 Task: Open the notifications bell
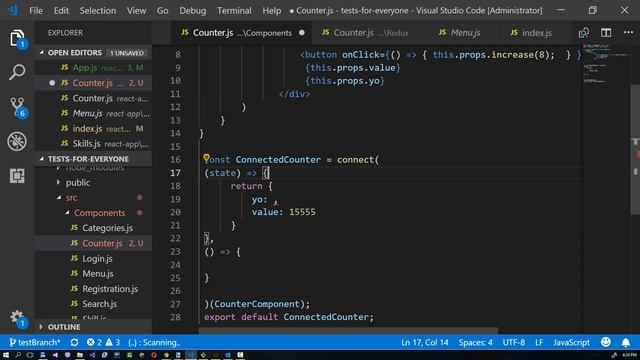(626, 342)
